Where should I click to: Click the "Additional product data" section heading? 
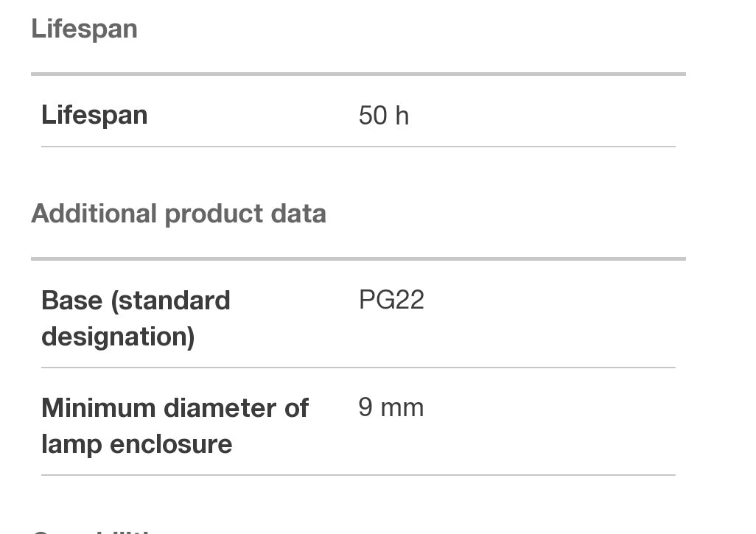178,214
